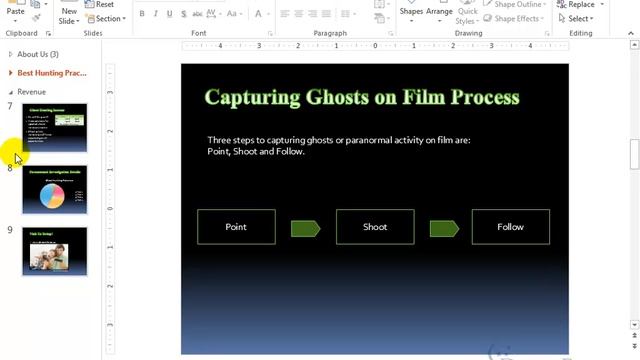The image size is (640, 360).
Task: Align text left
Action: pyautogui.click(x=284, y=14)
